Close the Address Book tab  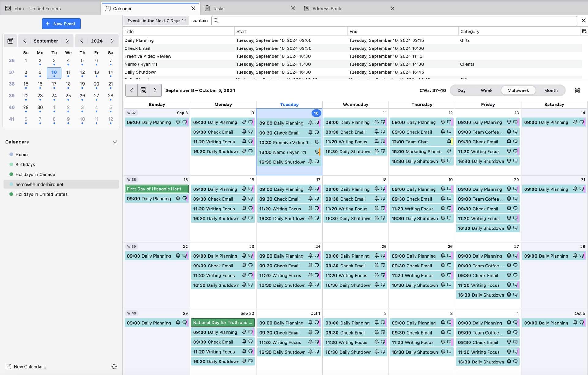[393, 8]
